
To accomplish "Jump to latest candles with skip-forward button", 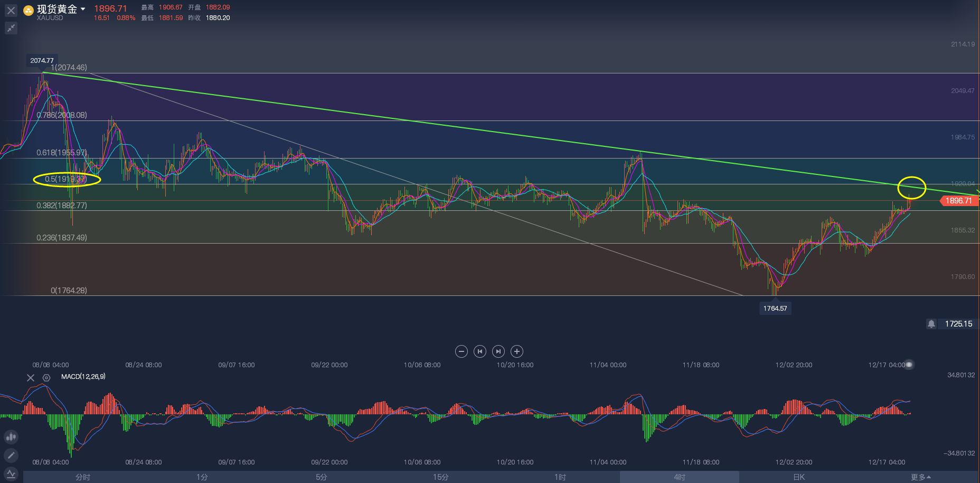I will coord(498,351).
